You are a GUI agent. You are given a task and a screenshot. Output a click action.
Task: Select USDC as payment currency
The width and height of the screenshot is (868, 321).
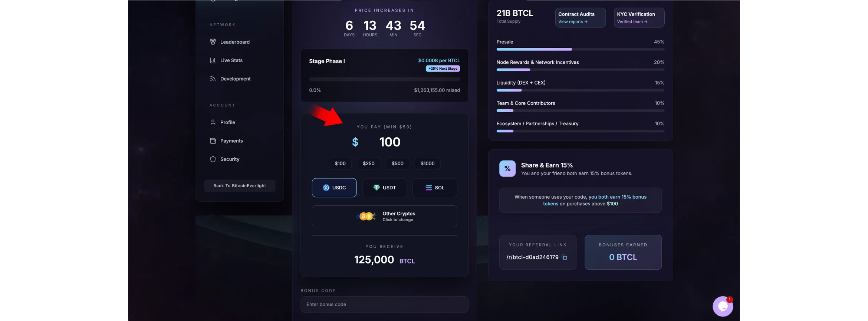pyautogui.click(x=334, y=188)
